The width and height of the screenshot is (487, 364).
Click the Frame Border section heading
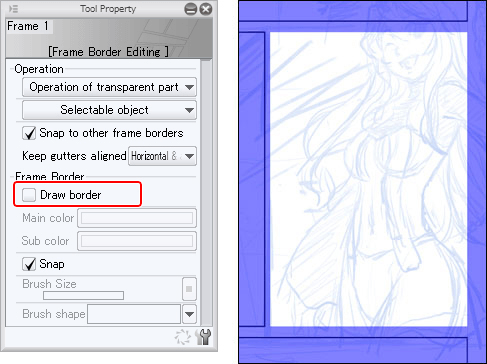point(50,176)
